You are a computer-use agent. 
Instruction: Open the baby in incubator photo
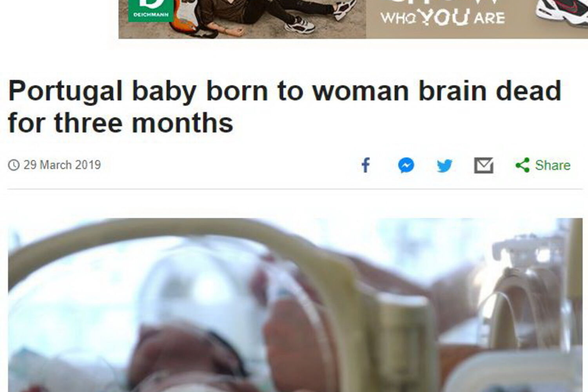(x=295, y=305)
